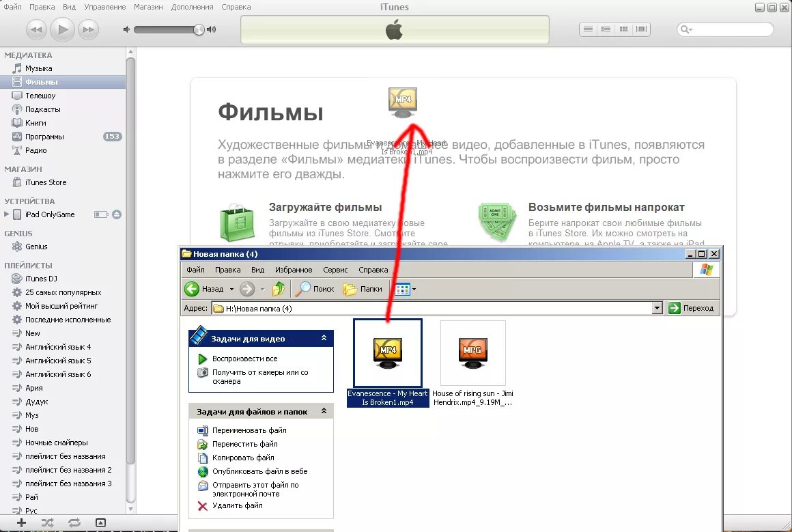Select the House of rising sun file
This screenshot has height=532, width=792.
(x=472, y=363)
